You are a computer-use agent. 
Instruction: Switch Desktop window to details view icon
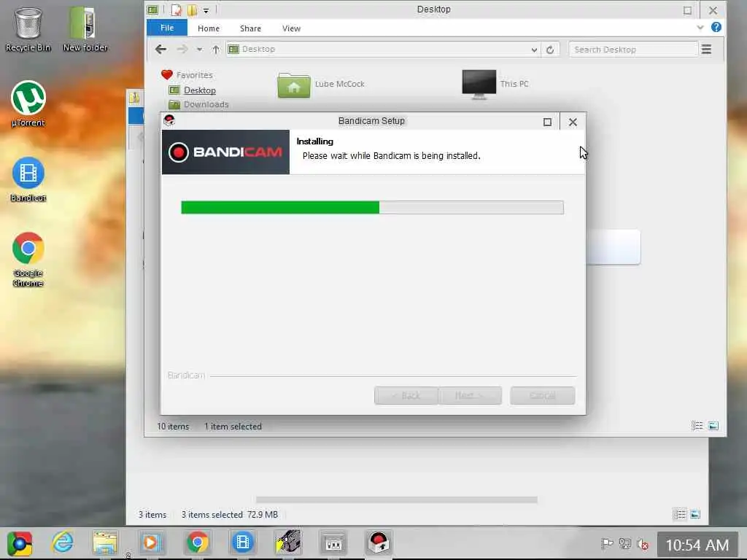click(697, 426)
